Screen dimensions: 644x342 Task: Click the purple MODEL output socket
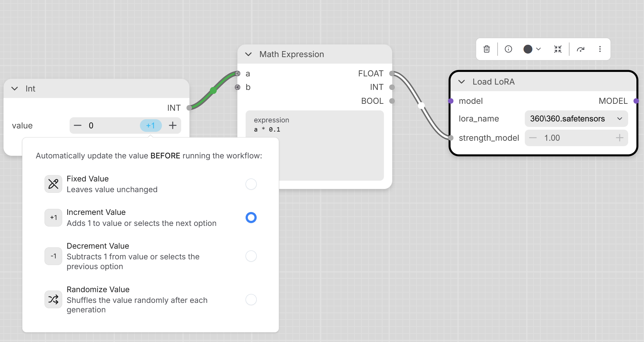636,101
